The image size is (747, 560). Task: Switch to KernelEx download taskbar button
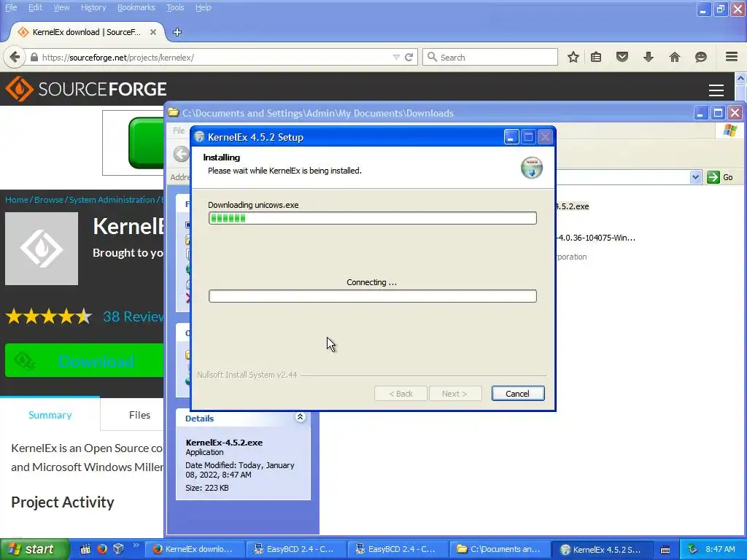tap(194, 549)
